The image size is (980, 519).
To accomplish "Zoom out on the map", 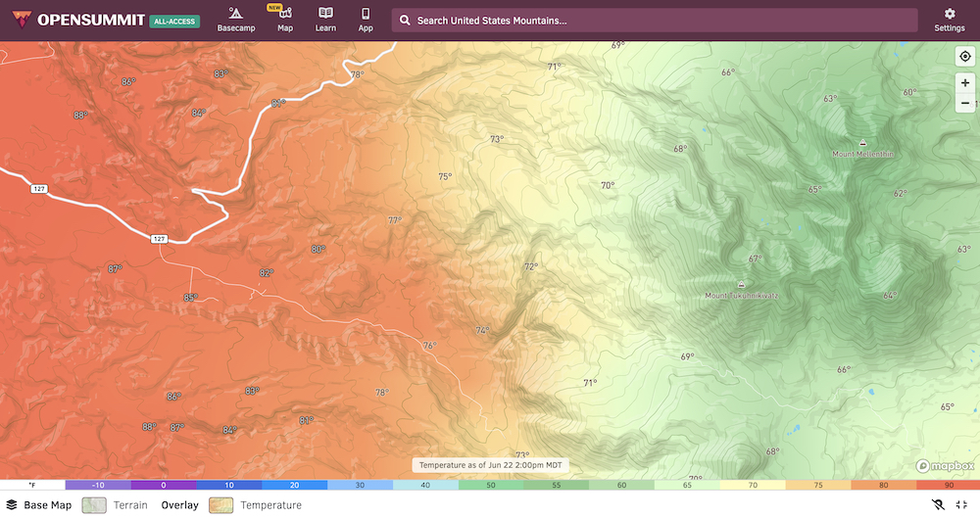I will pyautogui.click(x=965, y=103).
